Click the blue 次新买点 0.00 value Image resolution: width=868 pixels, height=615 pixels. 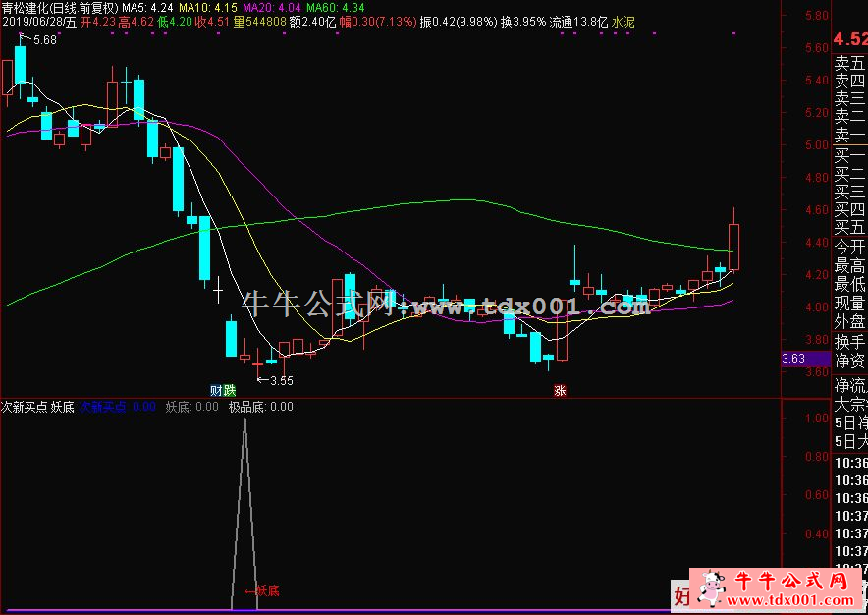[x=118, y=407]
